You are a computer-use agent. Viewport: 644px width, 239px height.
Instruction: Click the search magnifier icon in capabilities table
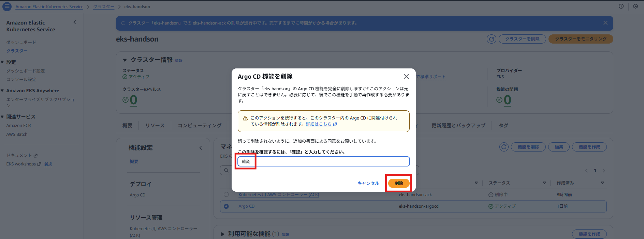(x=226, y=170)
